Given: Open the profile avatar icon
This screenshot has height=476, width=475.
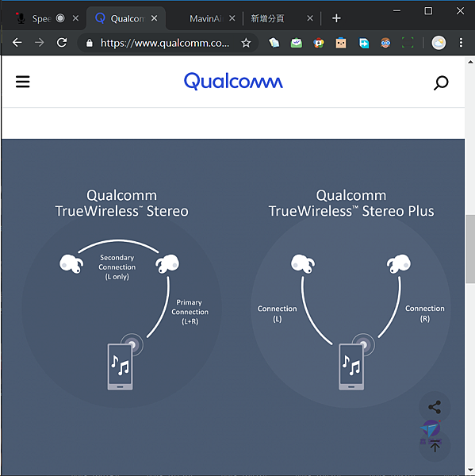Looking at the screenshot, I should click(x=439, y=43).
